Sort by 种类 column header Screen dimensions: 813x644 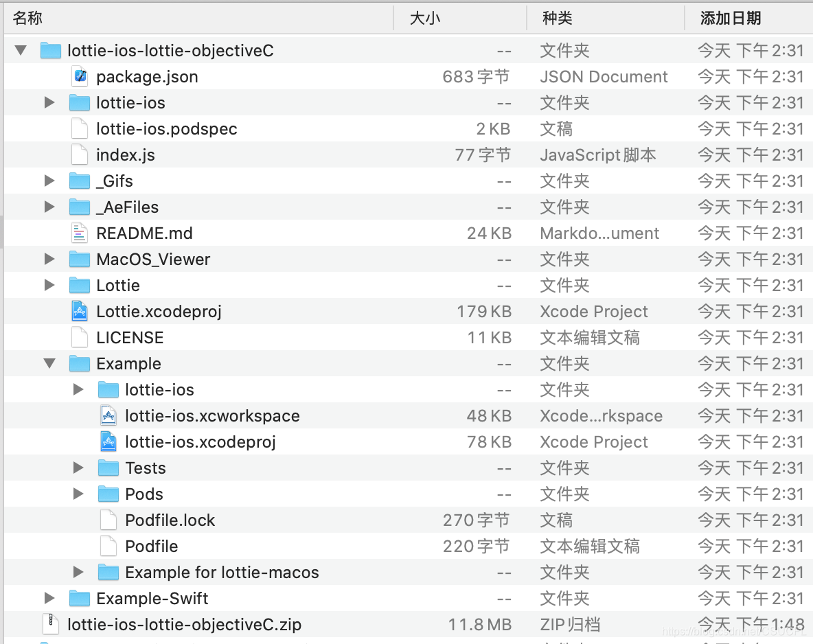coord(606,18)
